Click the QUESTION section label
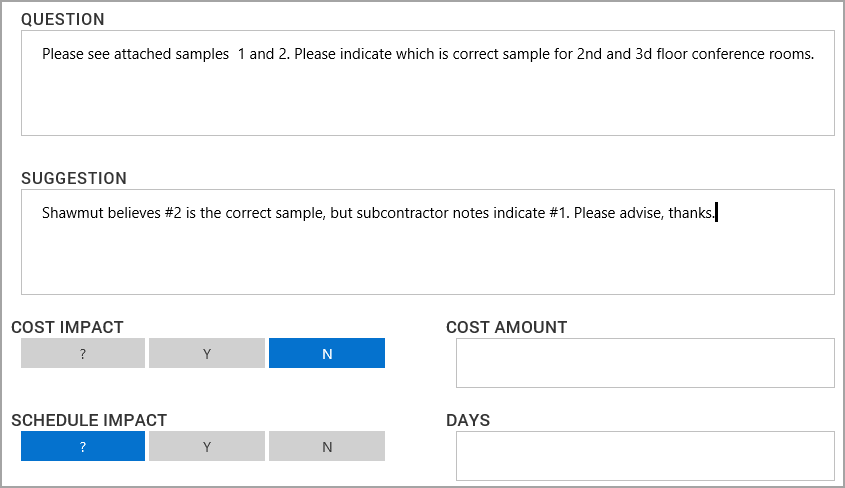 tap(63, 19)
